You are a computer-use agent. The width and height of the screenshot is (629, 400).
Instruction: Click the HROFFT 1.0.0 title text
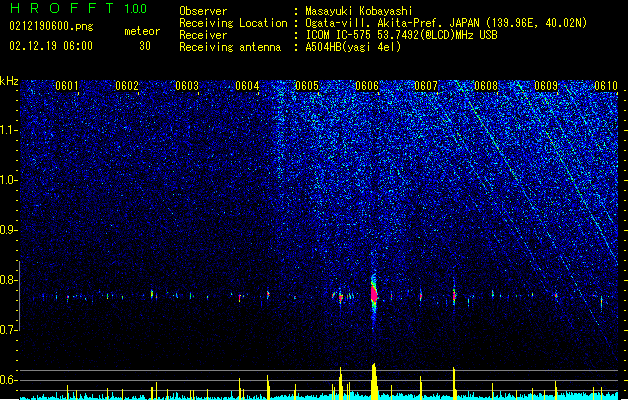[x=79, y=8]
